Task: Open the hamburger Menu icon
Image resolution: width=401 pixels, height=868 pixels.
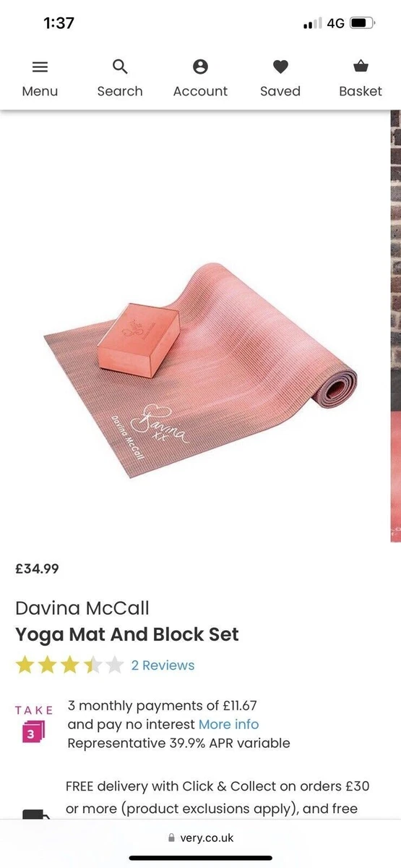Action: pos(40,67)
